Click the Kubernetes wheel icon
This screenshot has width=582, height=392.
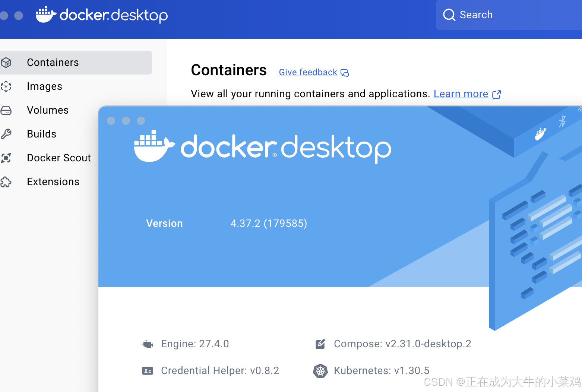click(320, 371)
